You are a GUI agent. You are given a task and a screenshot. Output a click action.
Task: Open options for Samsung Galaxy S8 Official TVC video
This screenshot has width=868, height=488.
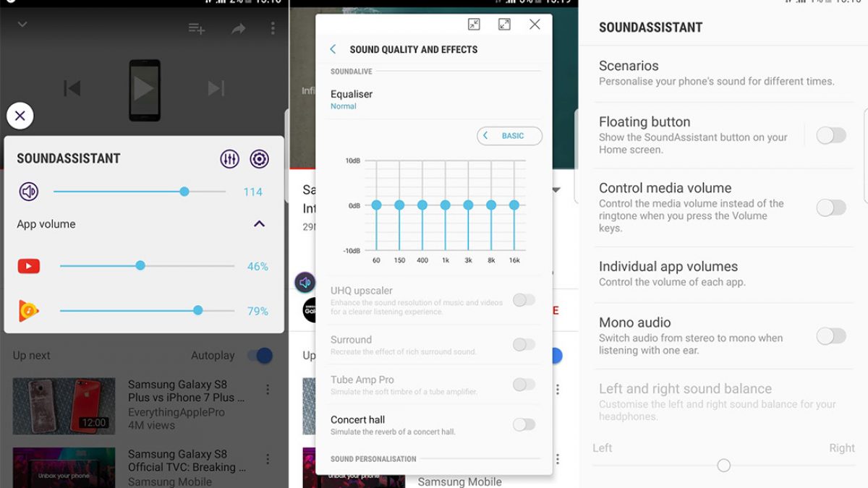(268, 459)
